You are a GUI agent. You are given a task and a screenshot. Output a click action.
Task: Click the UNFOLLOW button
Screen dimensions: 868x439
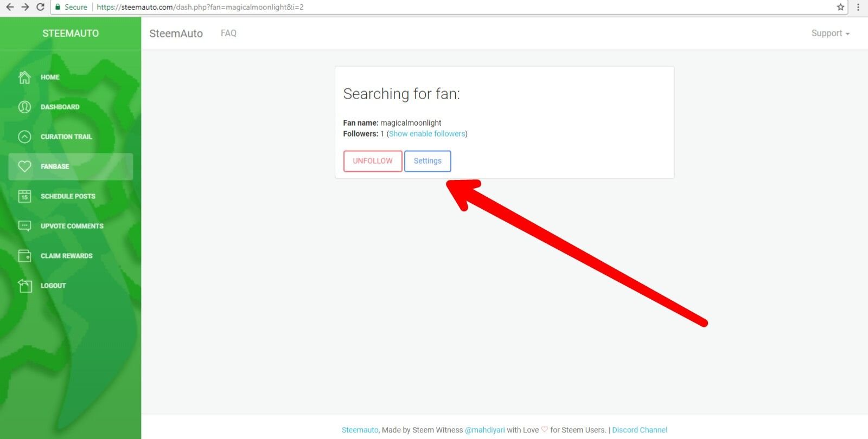pos(373,161)
